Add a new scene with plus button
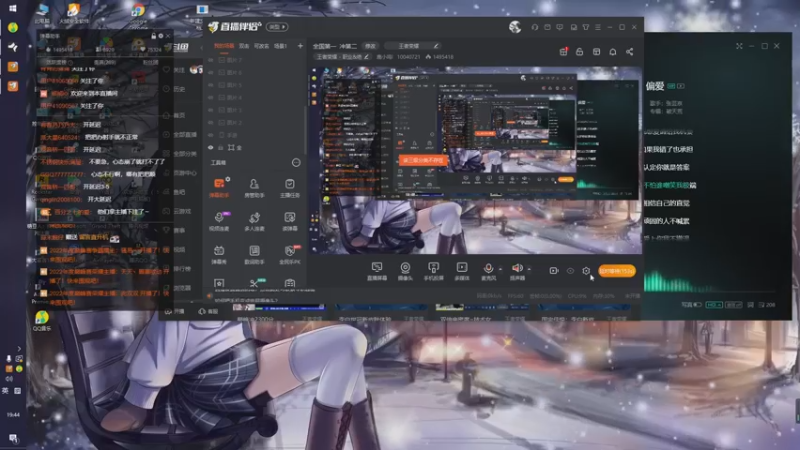This screenshot has width=800, height=450. tap(300, 46)
